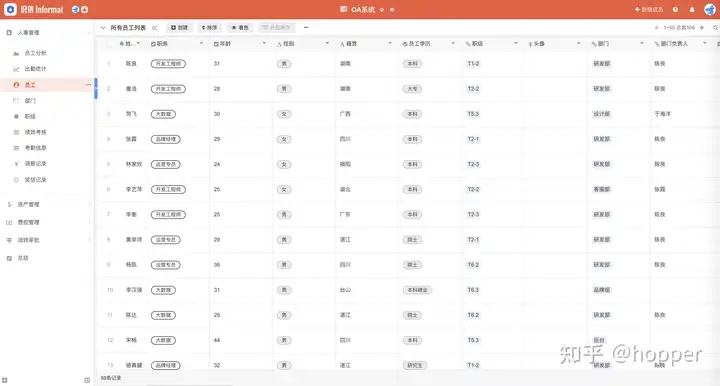Screen dimensions: 720x386
Task: Open the 员工分析 sidebar page
Action: pyautogui.click(x=47, y=53)
